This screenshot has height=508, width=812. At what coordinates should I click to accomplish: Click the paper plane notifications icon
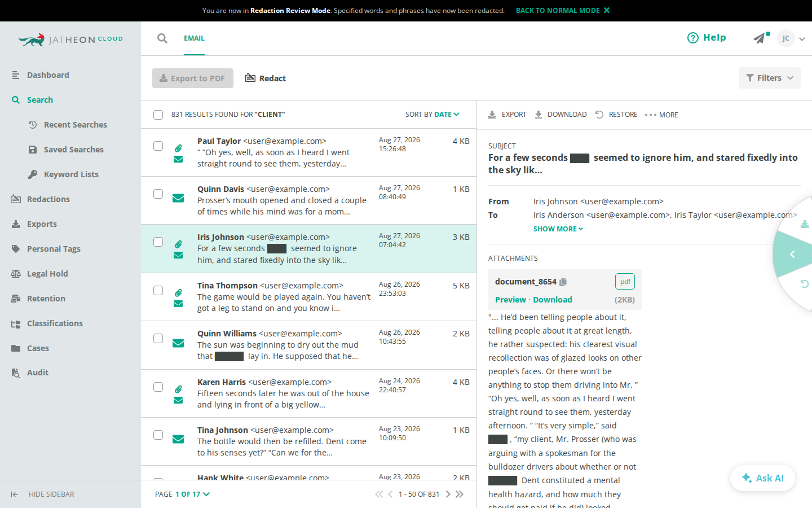click(760, 38)
